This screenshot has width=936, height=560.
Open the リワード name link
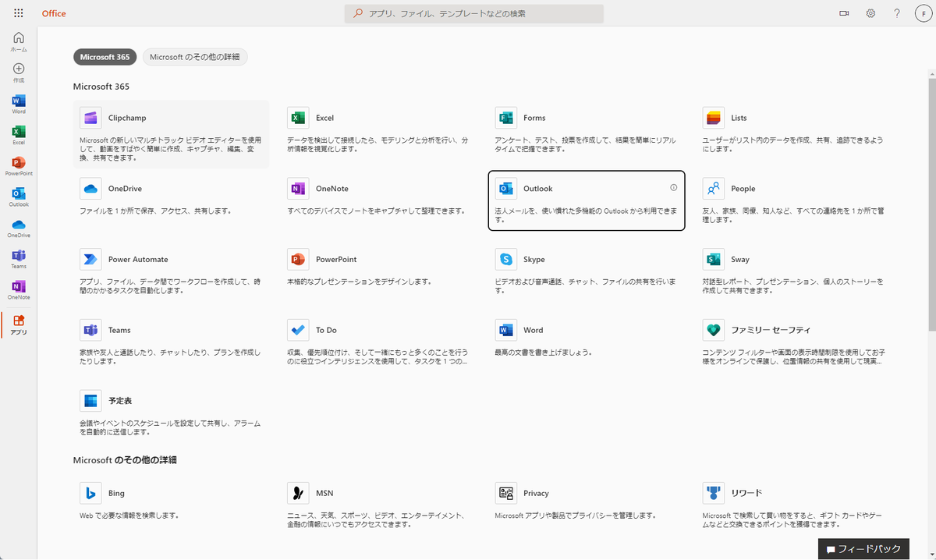746,493
